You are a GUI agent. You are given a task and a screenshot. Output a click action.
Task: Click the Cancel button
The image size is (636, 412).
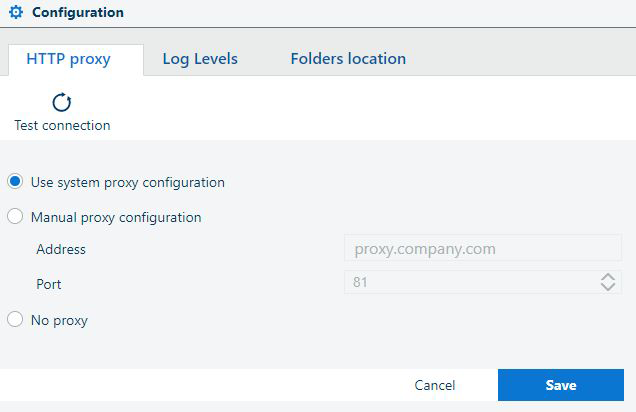point(435,385)
